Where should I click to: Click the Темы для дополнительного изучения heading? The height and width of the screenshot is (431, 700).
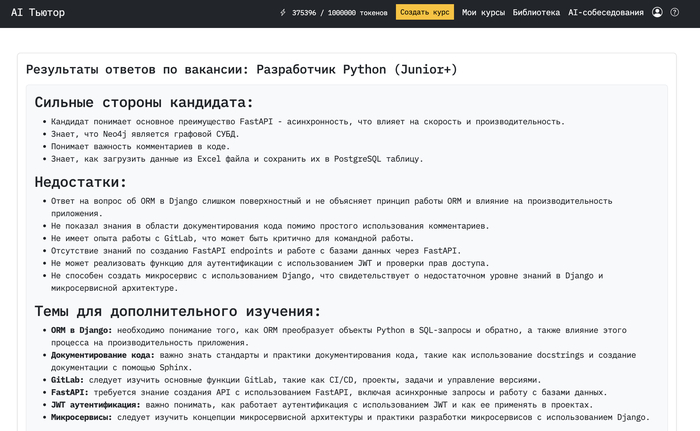[178, 311]
